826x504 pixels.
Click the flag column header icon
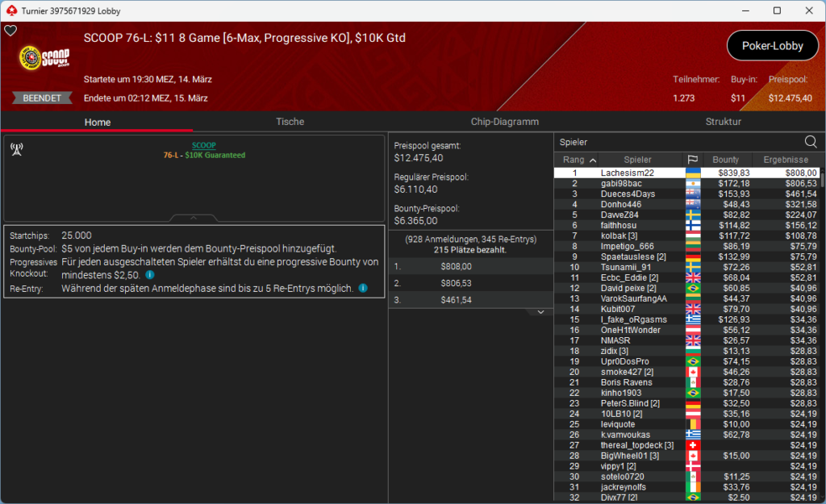(692, 160)
